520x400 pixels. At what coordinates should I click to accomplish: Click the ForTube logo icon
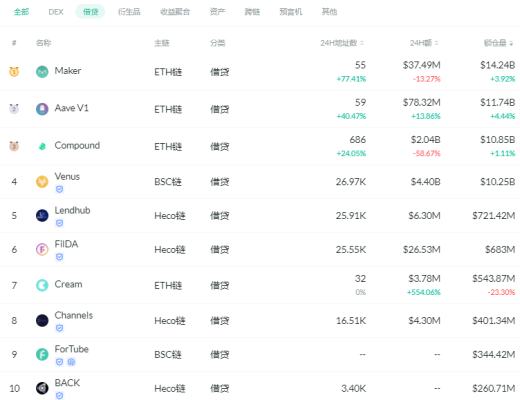pyautogui.click(x=42, y=354)
